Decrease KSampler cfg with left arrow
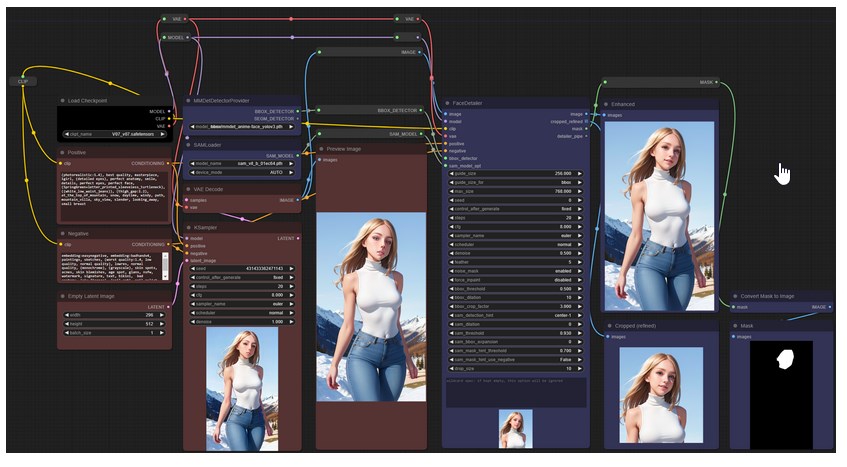The height and width of the screenshot is (467, 847). click(x=193, y=295)
